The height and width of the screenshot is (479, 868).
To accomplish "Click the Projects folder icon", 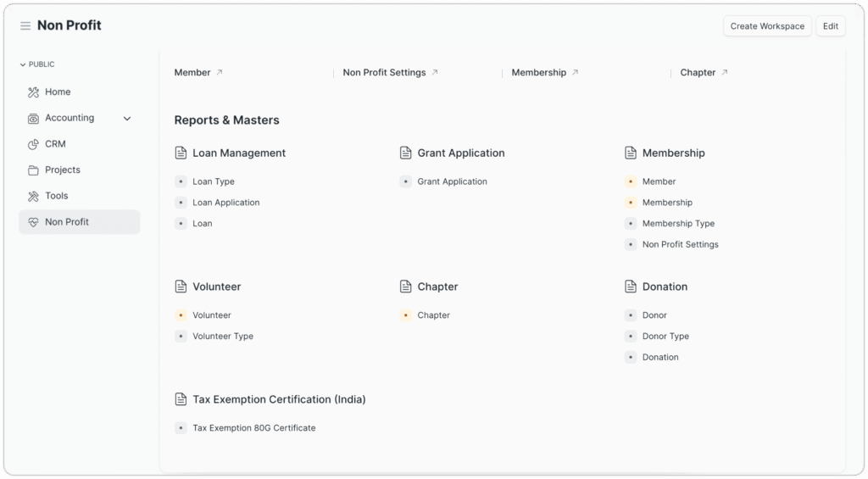I will click(x=33, y=170).
